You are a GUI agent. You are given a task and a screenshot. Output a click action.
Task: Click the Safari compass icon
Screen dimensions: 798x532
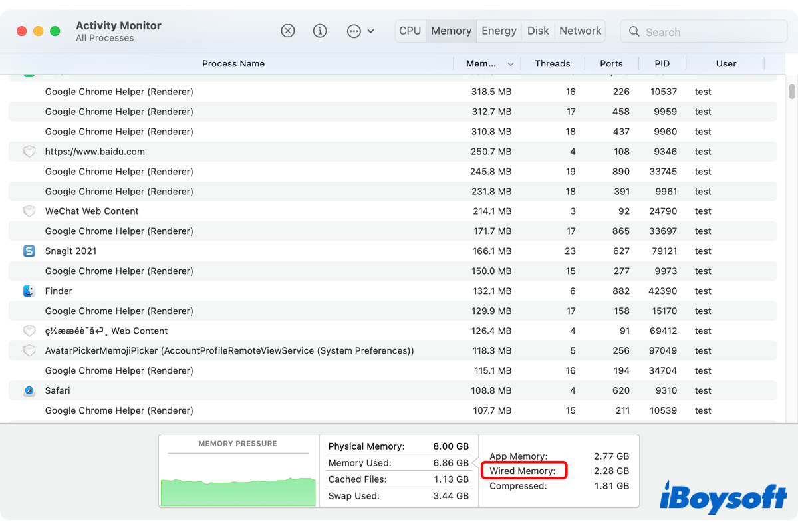(x=29, y=390)
